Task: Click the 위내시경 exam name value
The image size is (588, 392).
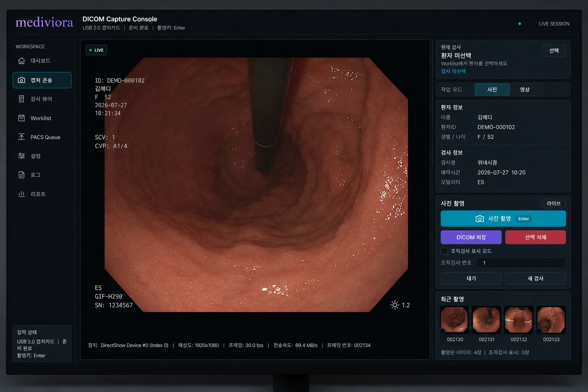Action: point(487,162)
